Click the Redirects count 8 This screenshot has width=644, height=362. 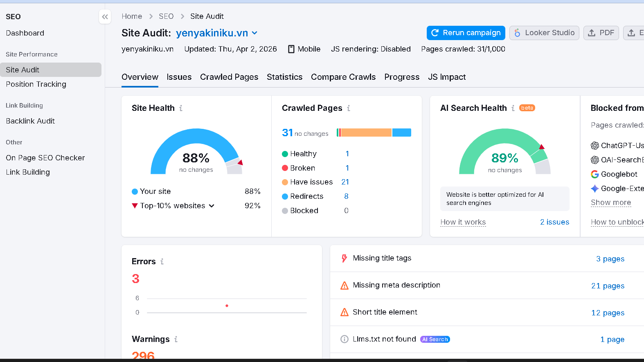coord(346,196)
